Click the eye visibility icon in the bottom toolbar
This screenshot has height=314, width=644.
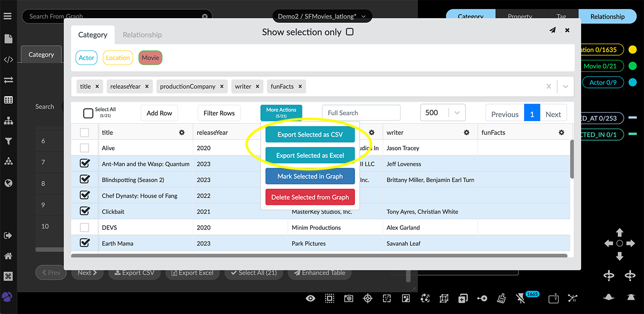pyautogui.click(x=310, y=298)
